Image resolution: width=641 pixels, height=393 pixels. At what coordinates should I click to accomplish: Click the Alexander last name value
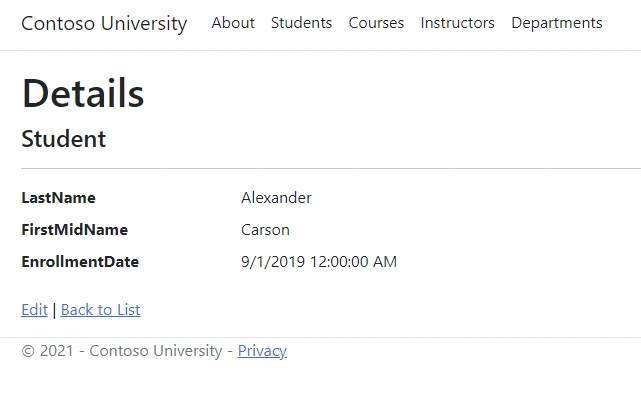276,198
